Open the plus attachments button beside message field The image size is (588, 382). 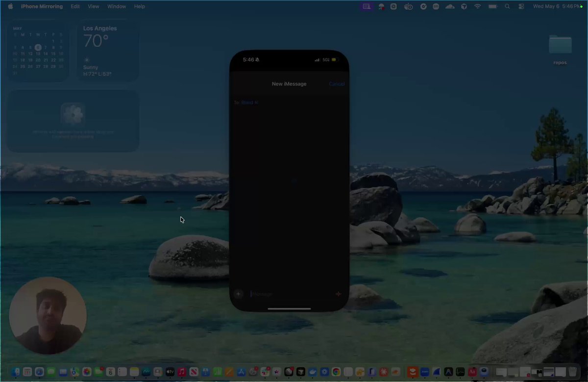pos(238,294)
